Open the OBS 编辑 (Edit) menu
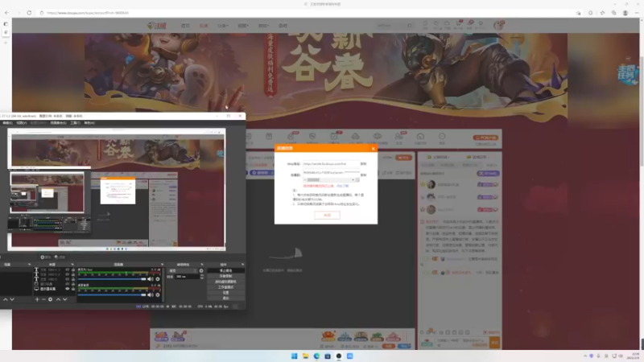The image size is (644, 362). tap(7, 123)
